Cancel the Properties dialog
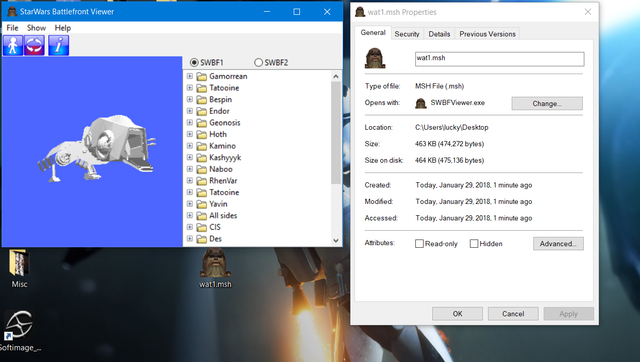 pos(513,313)
